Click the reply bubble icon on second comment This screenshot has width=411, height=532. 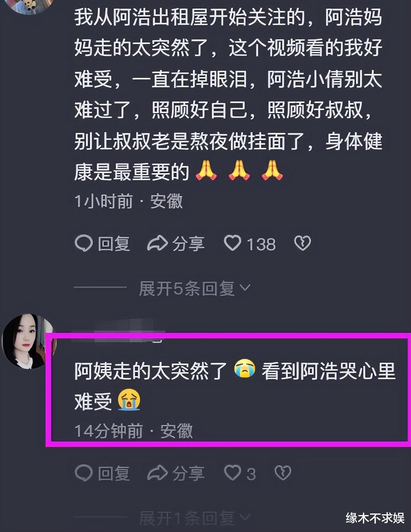[x=83, y=473]
